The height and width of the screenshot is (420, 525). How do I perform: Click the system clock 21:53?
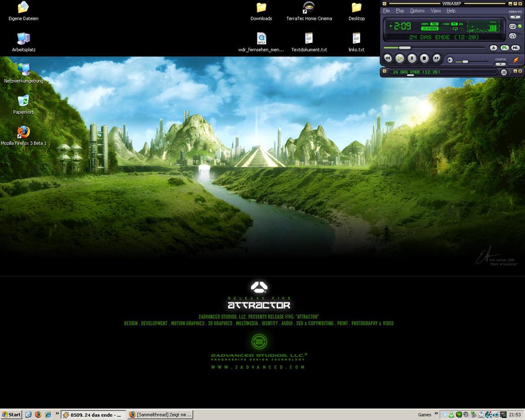click(x=515, y=415)
